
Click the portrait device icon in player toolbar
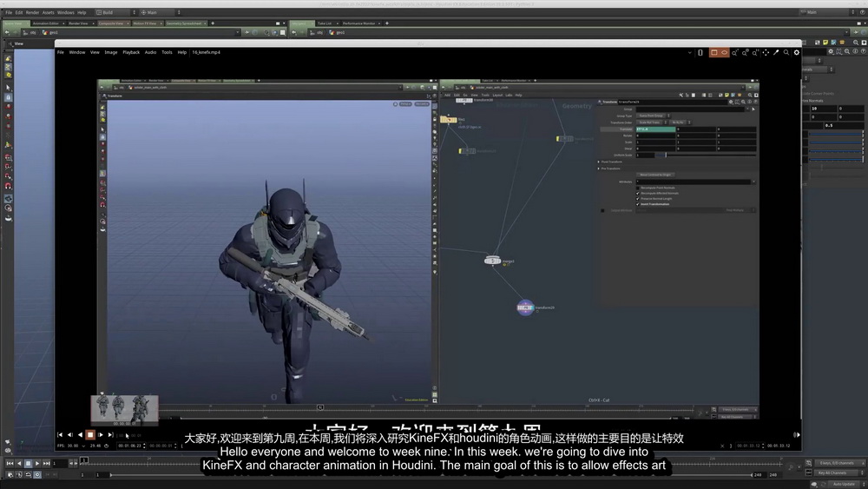(x=700, y=53)
